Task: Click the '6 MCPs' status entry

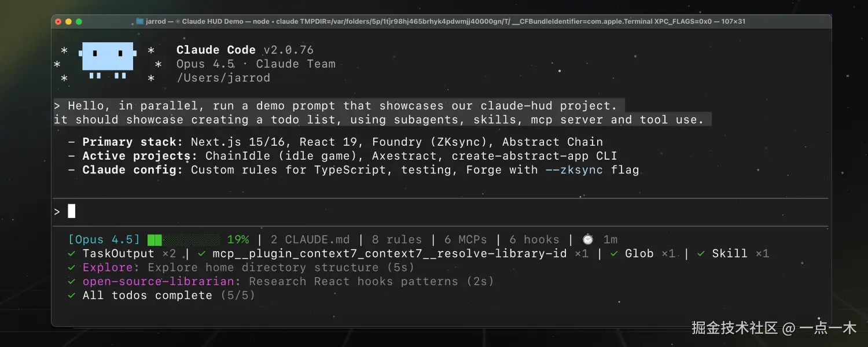Action: pos(466,239)
